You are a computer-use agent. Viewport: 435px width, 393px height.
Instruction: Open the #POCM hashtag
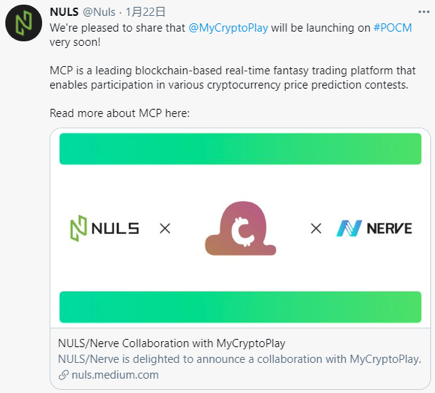(x=393, y=28)
